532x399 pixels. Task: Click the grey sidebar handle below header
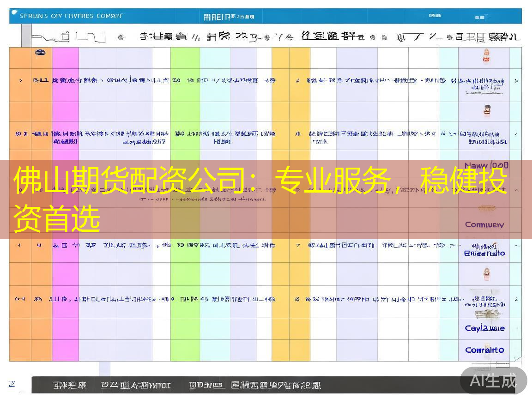[x=26, y=35]
